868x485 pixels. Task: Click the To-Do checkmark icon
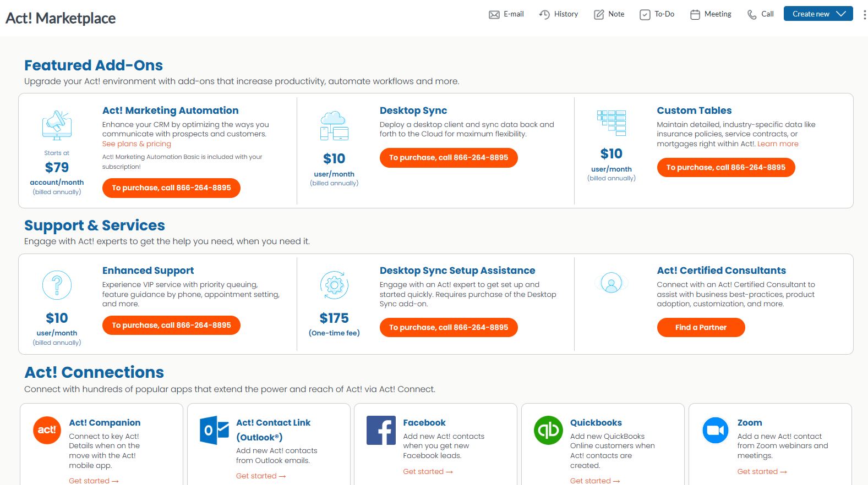645,14
